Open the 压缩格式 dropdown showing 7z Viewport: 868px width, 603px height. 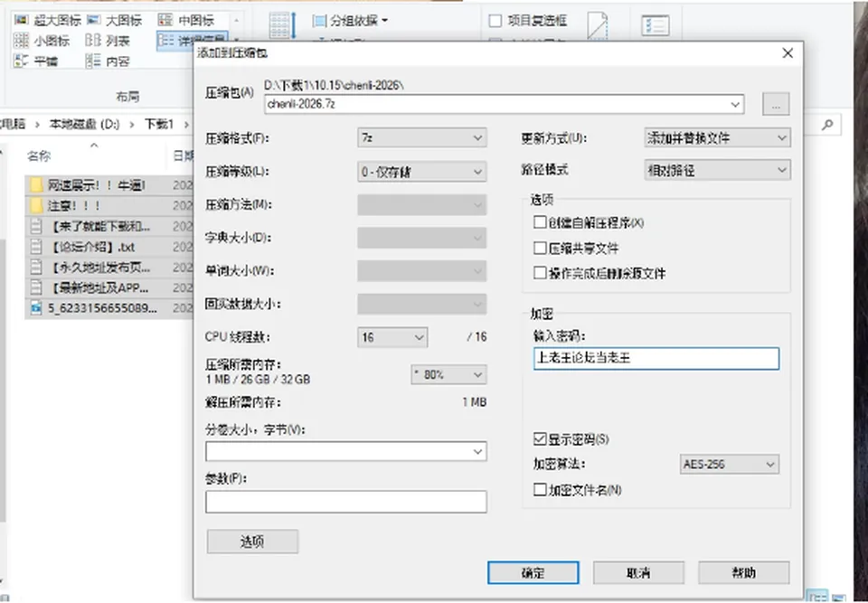[422, 138]
